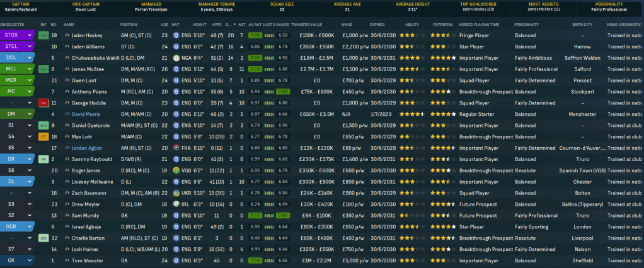Click Max Lott's orange PT status icon
Screen dimensions: 644x268
pos(43,136)
